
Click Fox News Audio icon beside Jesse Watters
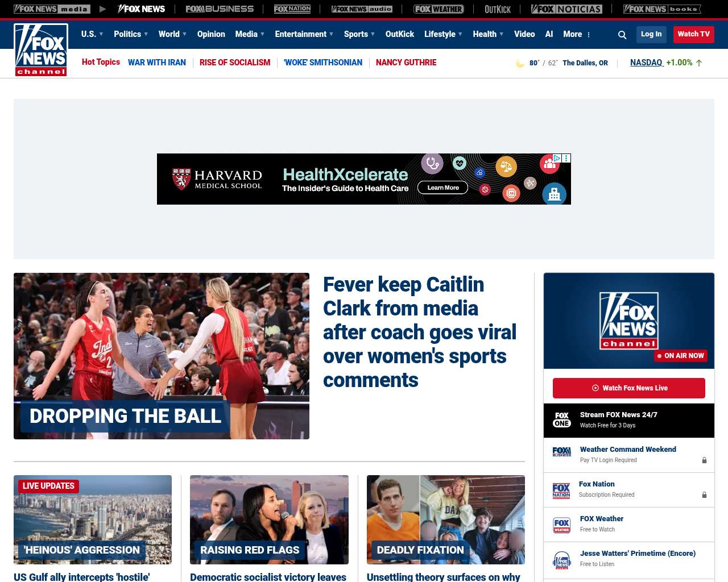[562, 560]
